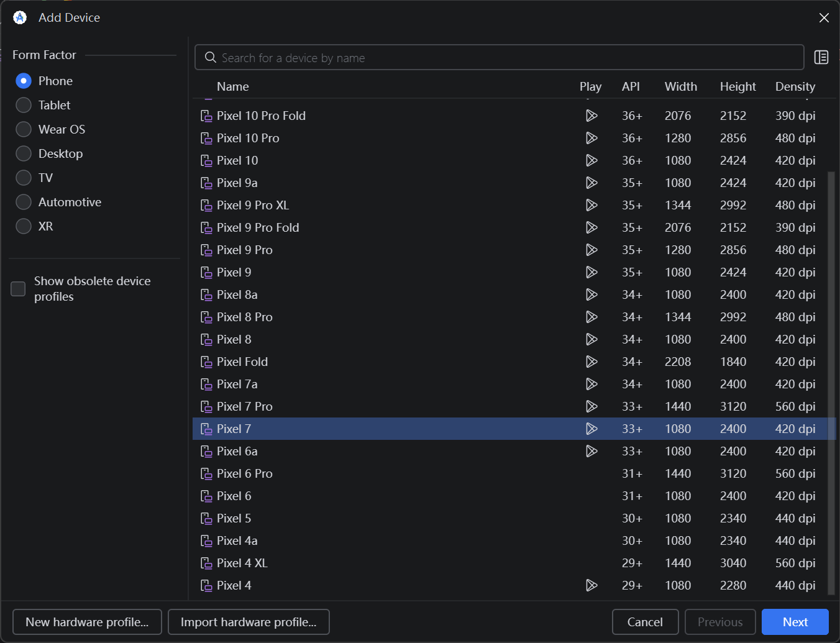Screen dimensions: 840x643
Task: Click the Next button
Action: tap(795, 622)
